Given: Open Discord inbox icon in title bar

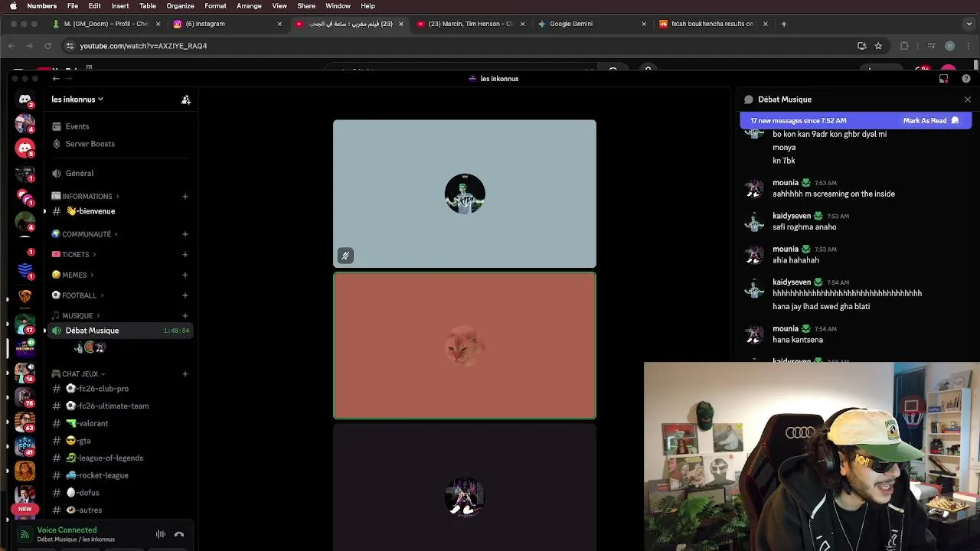Looking at the screenshot, I should 943,79.
